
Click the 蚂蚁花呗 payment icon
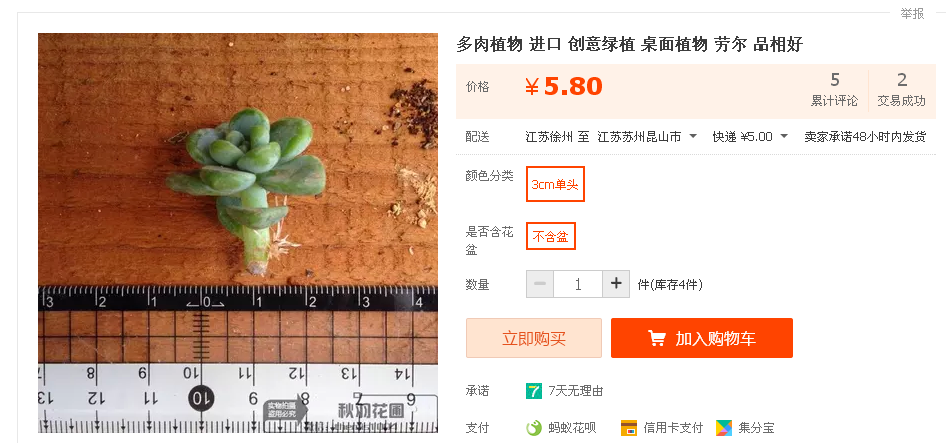(x=534, y=429)
